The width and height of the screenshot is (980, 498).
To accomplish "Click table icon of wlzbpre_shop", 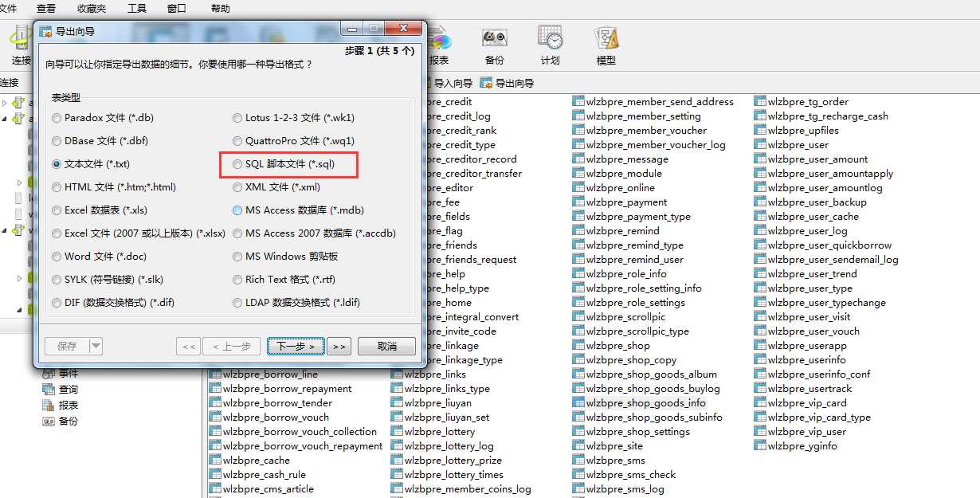I will pyautogui.click(x=578, y=345).
